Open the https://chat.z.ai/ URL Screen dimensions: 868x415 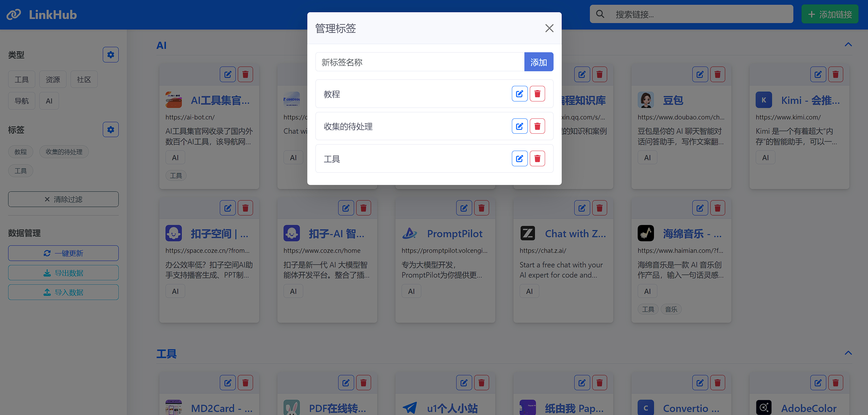[543, 250]
